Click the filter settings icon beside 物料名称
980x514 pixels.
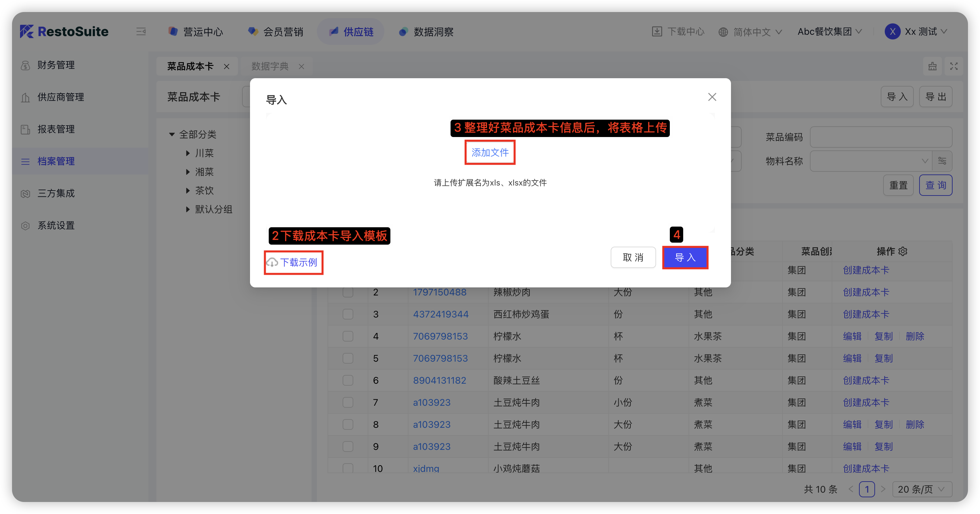pos(942,161)
